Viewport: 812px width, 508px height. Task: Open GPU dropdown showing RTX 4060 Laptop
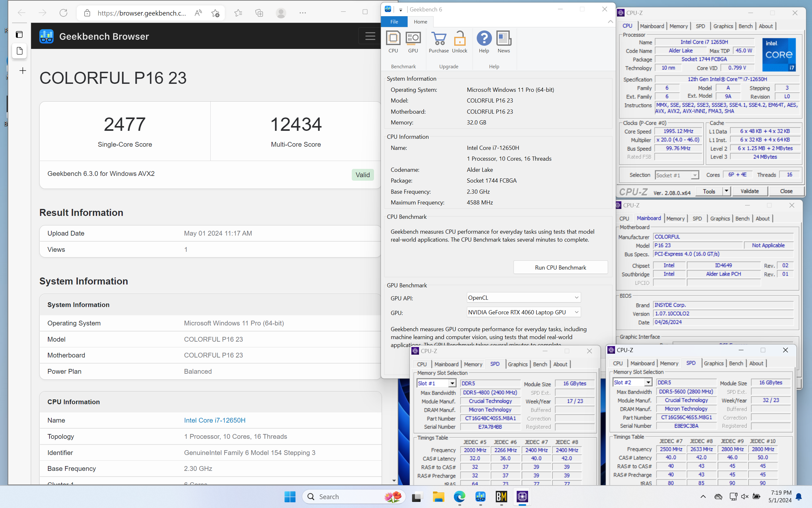click(x=524, y=312)
